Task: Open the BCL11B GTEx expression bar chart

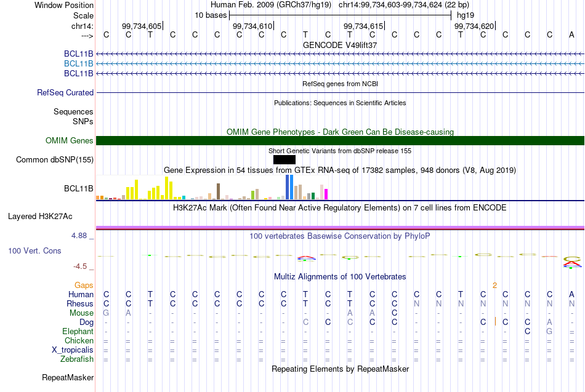Action: pyautogui.click(x=212, y=188)
